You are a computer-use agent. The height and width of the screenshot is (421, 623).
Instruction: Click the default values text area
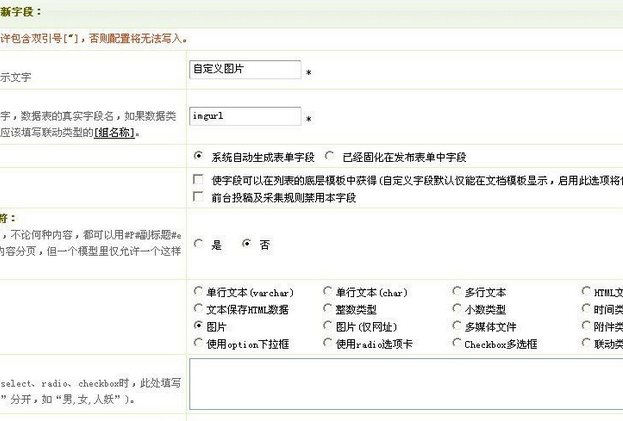(405, 384)
